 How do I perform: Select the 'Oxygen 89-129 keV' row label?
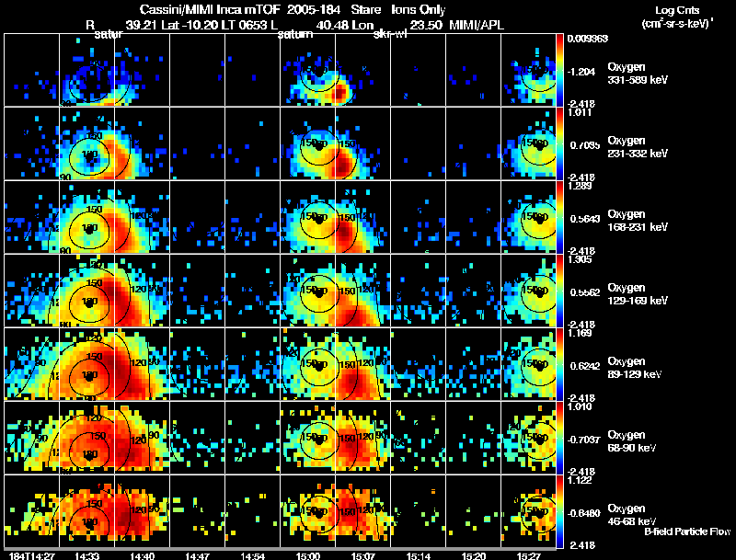click(x=635, y=368)
